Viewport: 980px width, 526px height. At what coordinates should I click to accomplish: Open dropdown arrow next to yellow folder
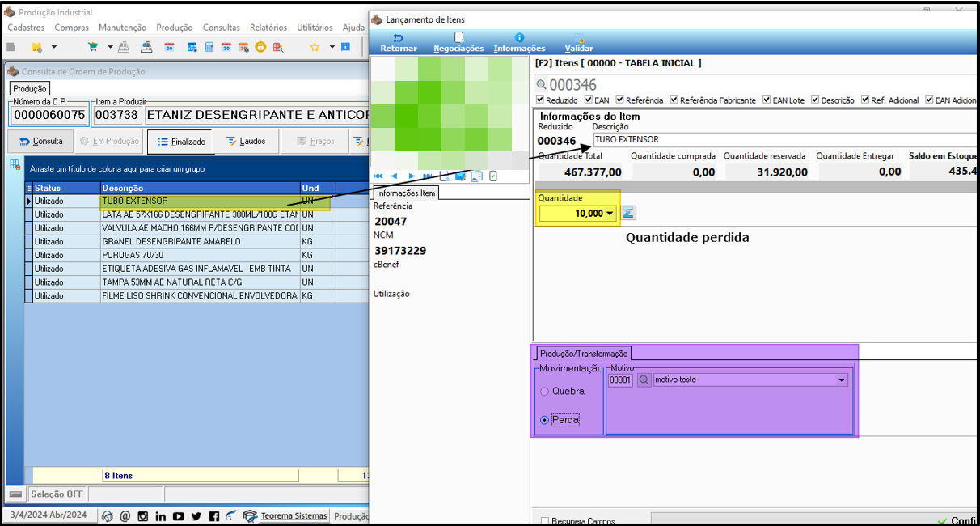point(54,48)
